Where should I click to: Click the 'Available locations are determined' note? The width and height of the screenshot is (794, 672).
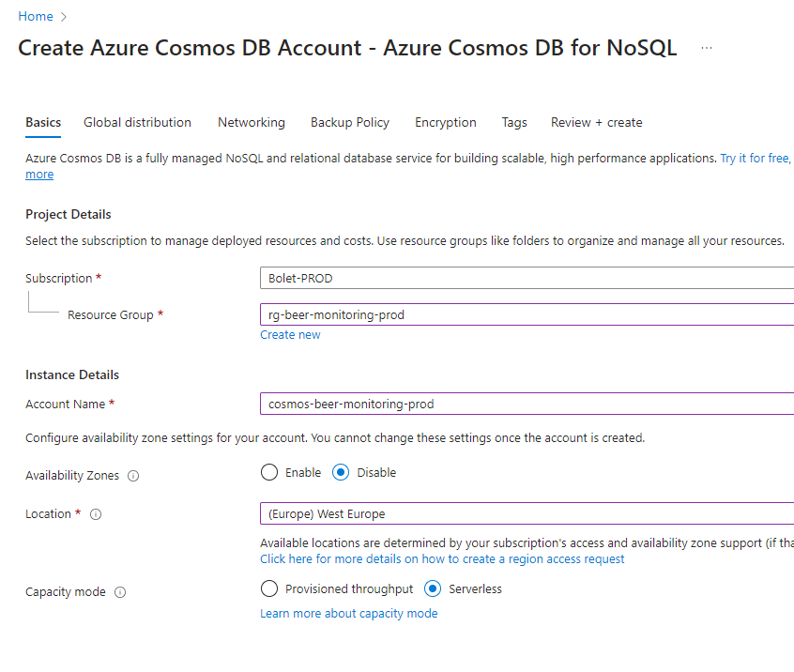point(527,543)
